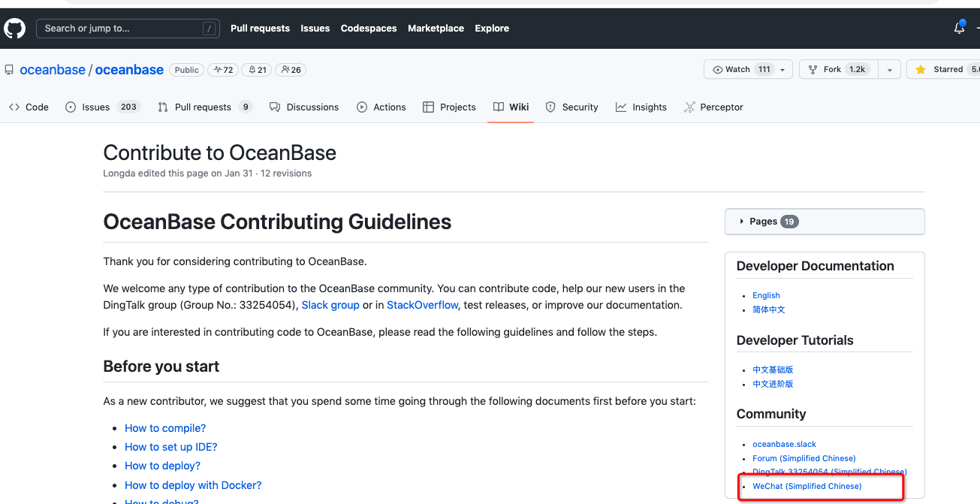Open 中文基础版 tutorial link

tap(773, 370)
